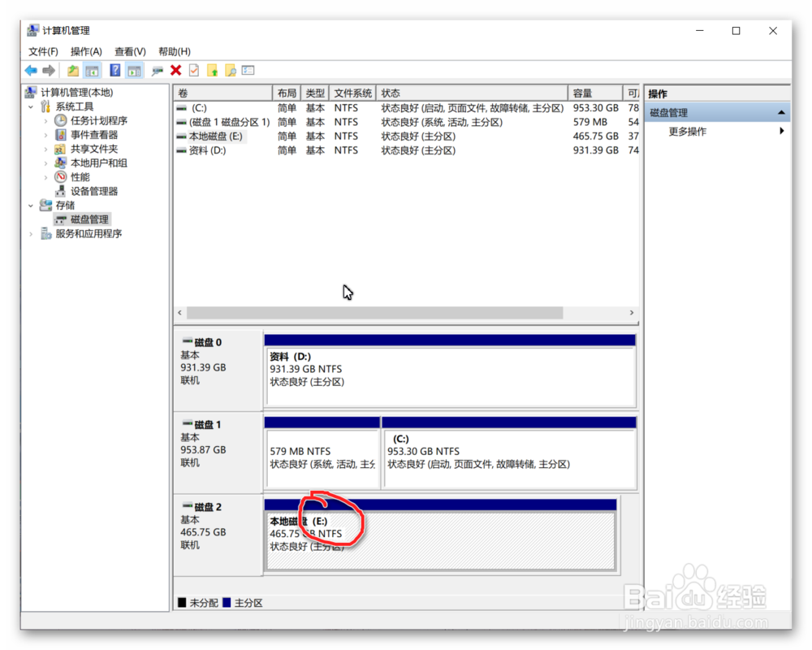Collapse the 系统工具 tree node

tap(31, 106)
